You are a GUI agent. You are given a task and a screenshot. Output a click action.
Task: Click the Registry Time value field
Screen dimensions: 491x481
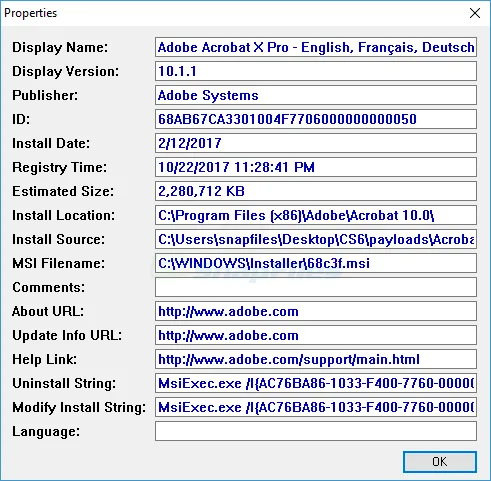316,167
